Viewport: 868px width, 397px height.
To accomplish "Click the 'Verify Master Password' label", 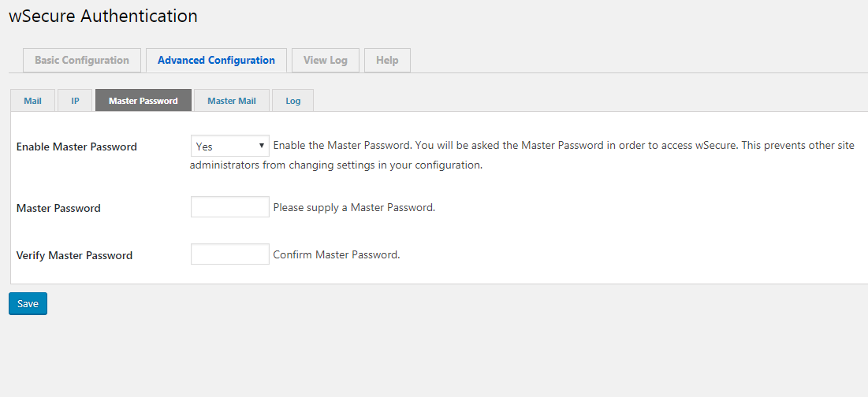I will click(74, 255).
